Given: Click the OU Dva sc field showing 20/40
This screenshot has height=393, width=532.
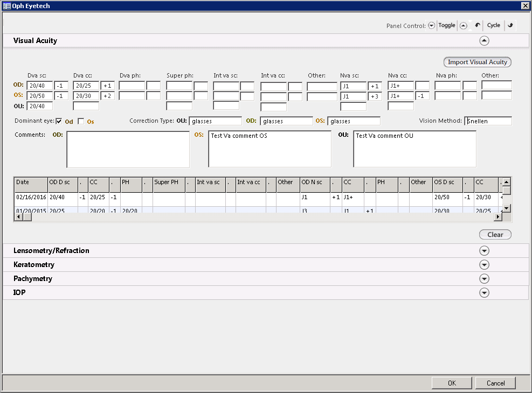Looking at the screenshot, I should [40, 106].
